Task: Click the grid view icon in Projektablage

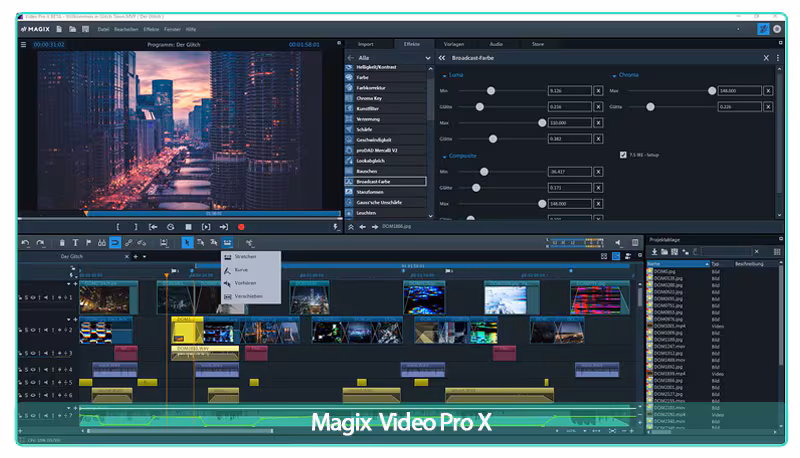Action: click(777, 252)
